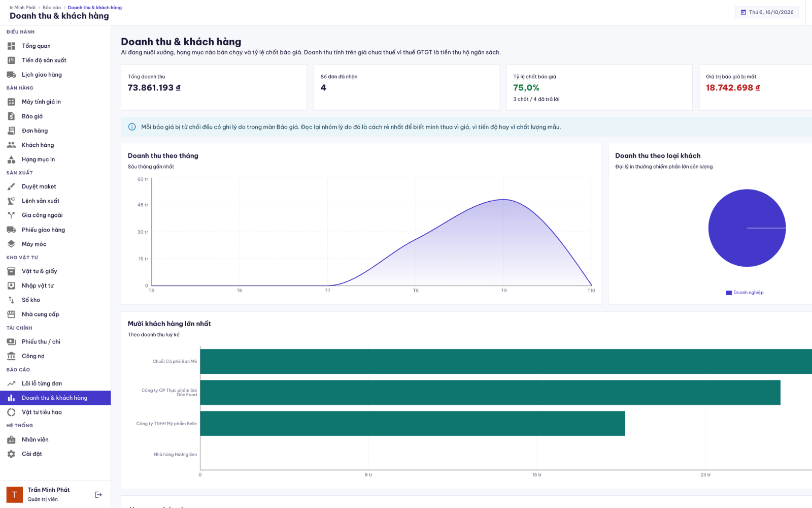812x508 pixels.
Task: Click the Lịch giao hàng truck icon
Action: pos(11,75)
